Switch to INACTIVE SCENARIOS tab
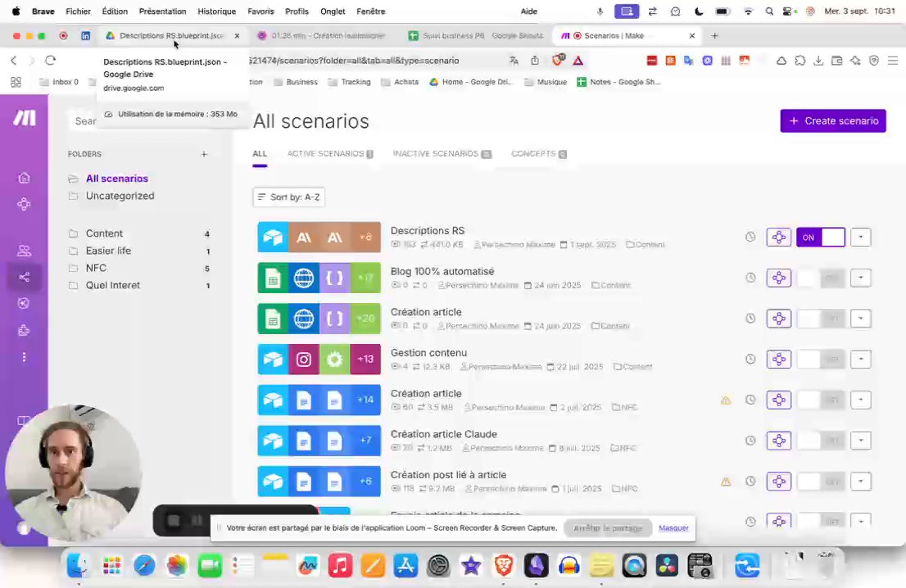The image size is (906, 588). coord(442,154)
